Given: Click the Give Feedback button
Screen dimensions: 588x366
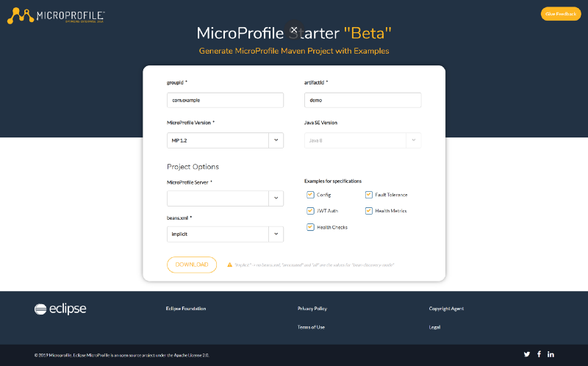Looking at the screenshot, I should point(560,14).
